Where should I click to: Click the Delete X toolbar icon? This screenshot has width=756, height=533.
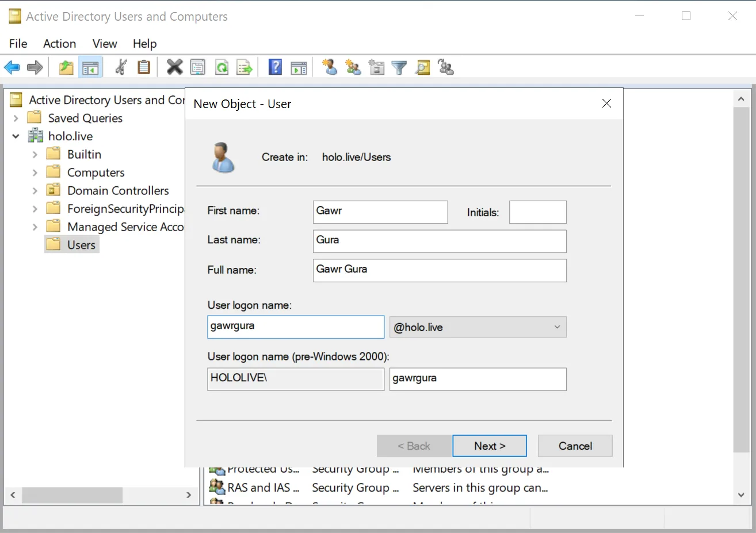[174, 67]
